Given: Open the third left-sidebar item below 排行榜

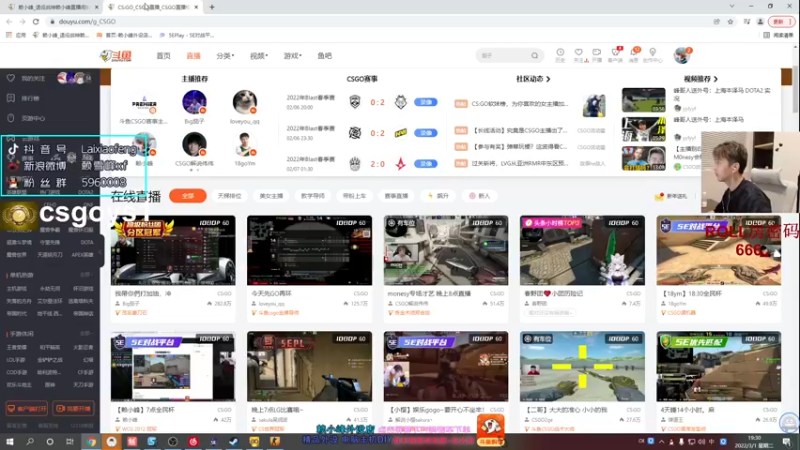Looking at the screenshot, I should 33,118.
